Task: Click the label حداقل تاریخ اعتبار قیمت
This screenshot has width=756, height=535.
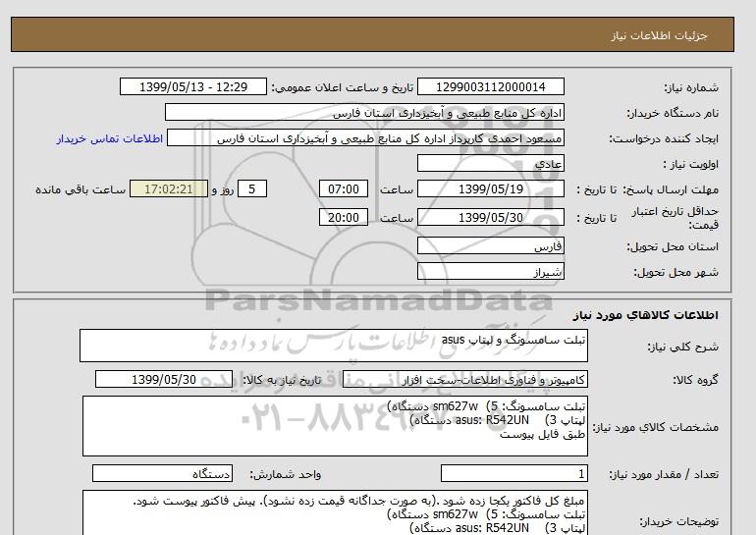Action: coord(675,218)
